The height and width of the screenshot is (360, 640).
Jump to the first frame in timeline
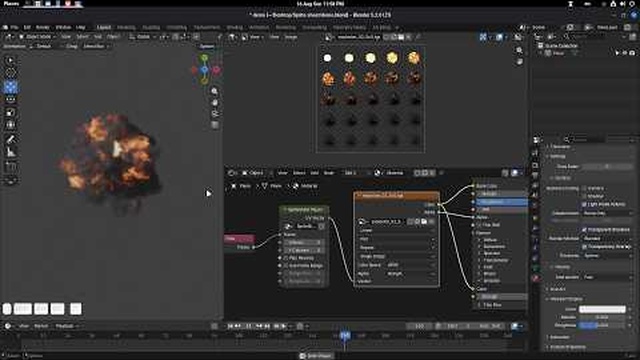[x=231, y=326]
